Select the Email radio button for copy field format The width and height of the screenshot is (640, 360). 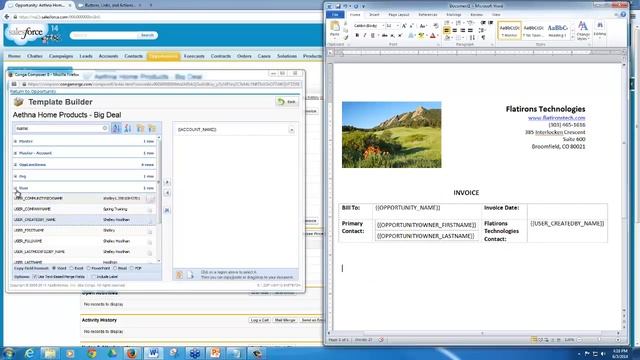(x=115, y=268)
